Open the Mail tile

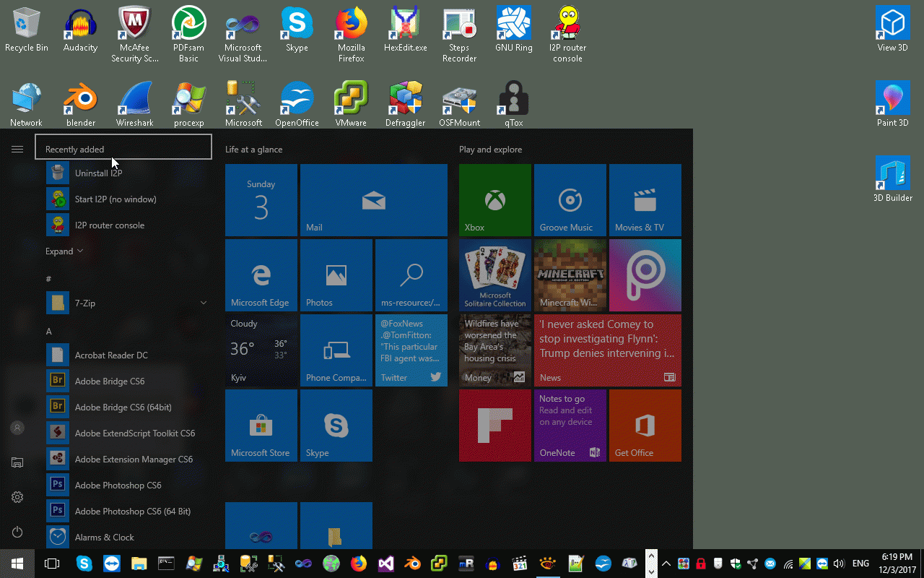[x=374, y=200]
